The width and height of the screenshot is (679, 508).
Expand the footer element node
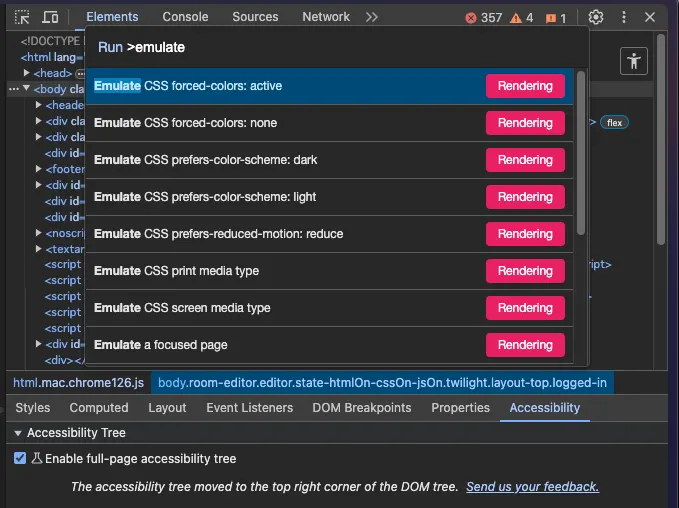pos(39,169)
